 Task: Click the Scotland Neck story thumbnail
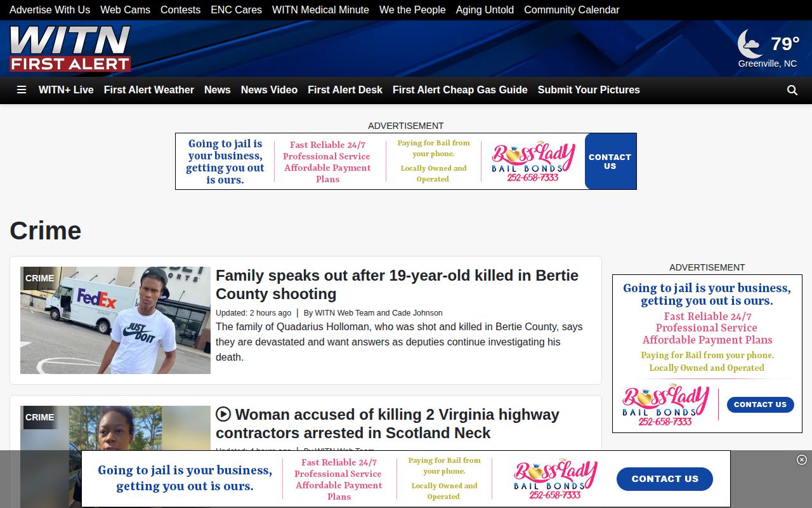(x=115, y=457)
